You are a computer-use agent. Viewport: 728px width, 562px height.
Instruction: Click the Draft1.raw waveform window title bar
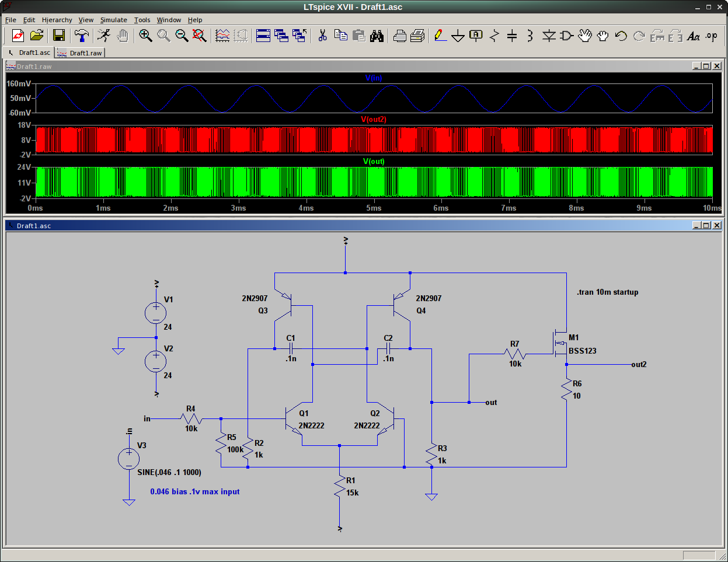pyautogui.click(x=364, y=66)
